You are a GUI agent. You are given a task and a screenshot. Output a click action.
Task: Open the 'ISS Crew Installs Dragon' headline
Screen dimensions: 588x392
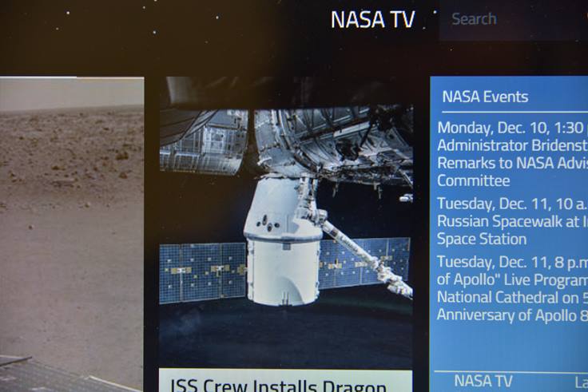click(x=280, y=385)
